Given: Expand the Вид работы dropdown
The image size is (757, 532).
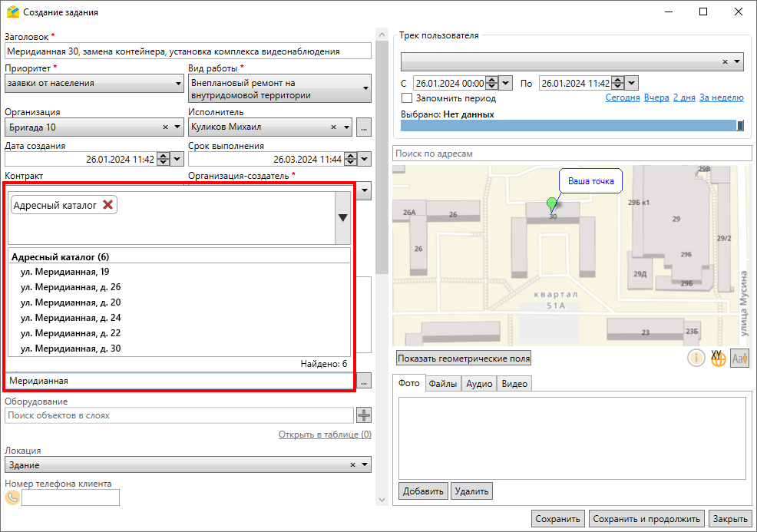Looking at the screenshot, I should pos(365,89).
